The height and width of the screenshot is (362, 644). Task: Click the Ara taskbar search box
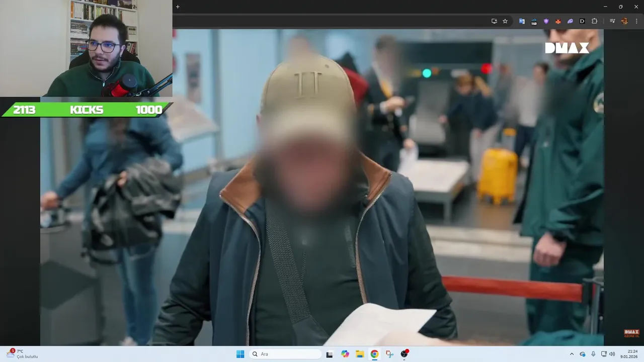(x=286, y=354)
